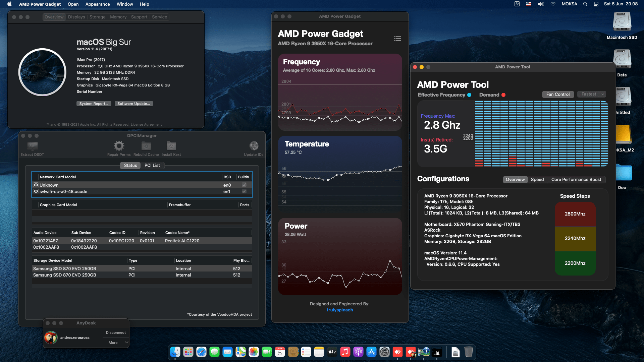The height and width of the screenshot is (362, 644).
Task: Open the License Agreement link
Action: (146, 124)
